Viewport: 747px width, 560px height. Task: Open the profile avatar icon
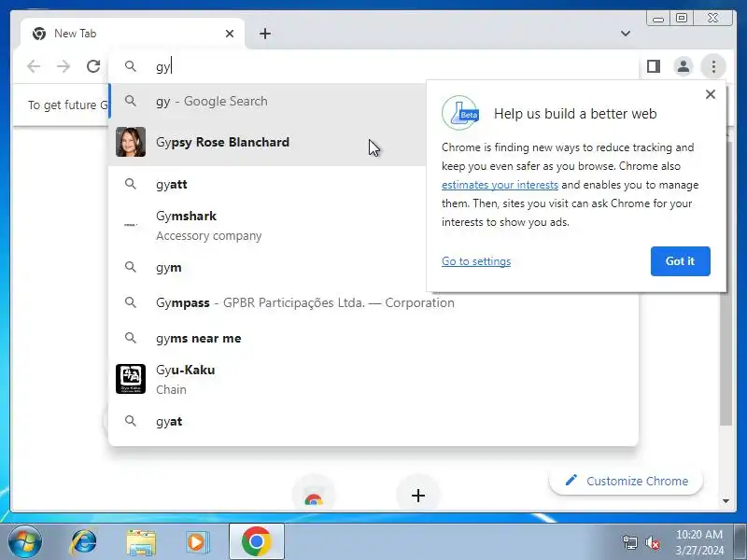(x=684, y=66)
